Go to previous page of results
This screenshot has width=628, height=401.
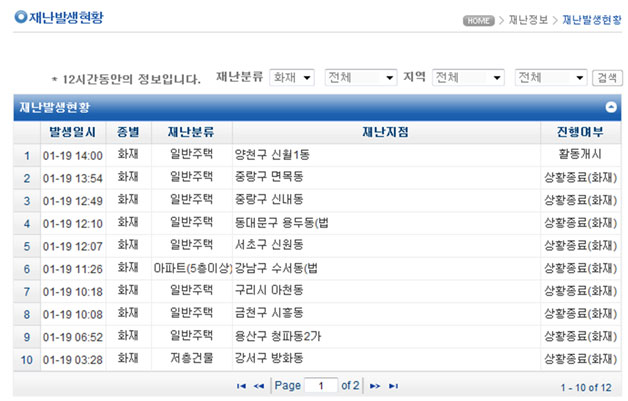click(259, 385)
